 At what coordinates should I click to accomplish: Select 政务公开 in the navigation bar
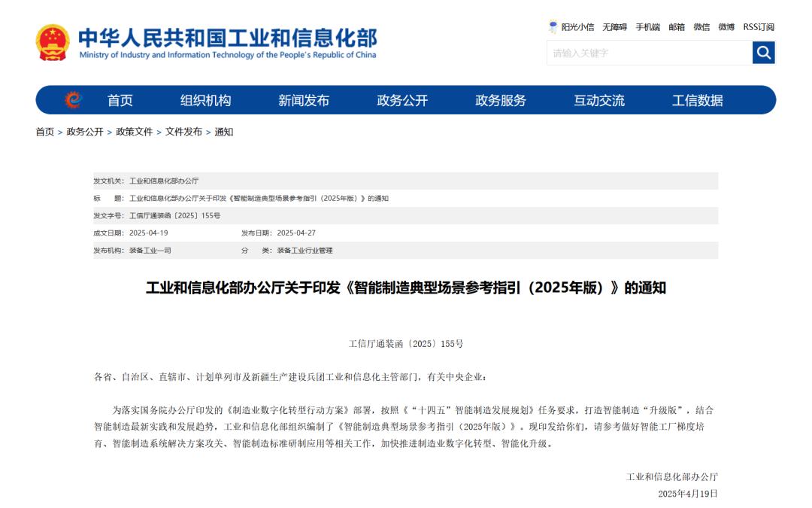(x=402, y=99)
